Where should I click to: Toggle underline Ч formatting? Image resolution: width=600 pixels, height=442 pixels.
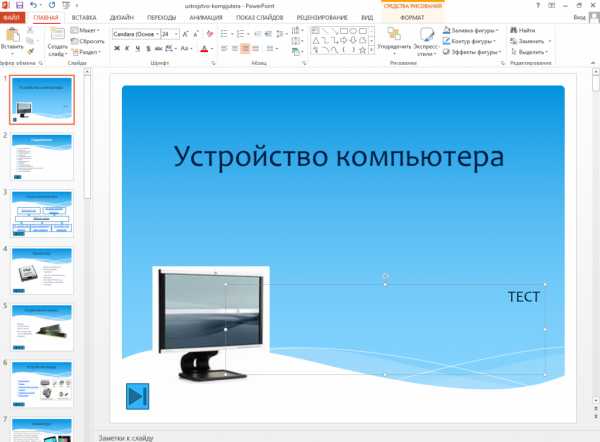pyautogui.click(x=137, y=49)
